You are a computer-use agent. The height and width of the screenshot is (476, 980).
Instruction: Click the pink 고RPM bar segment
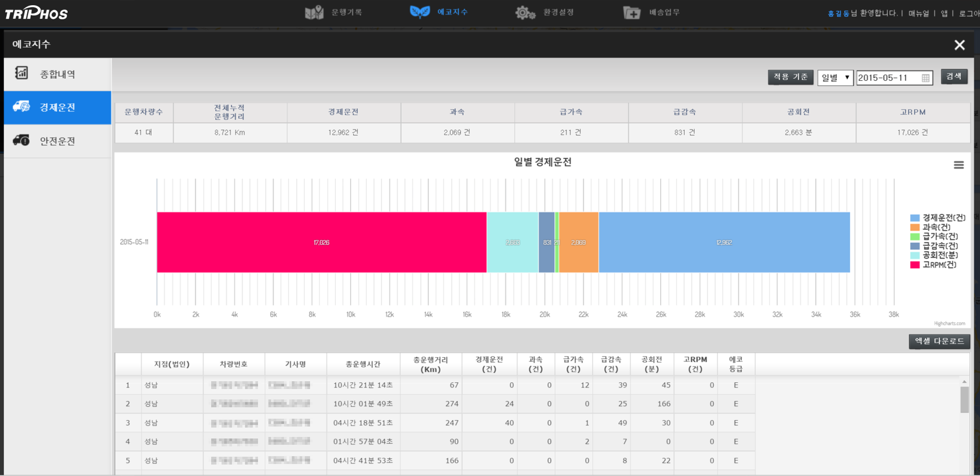pos(321,242)
